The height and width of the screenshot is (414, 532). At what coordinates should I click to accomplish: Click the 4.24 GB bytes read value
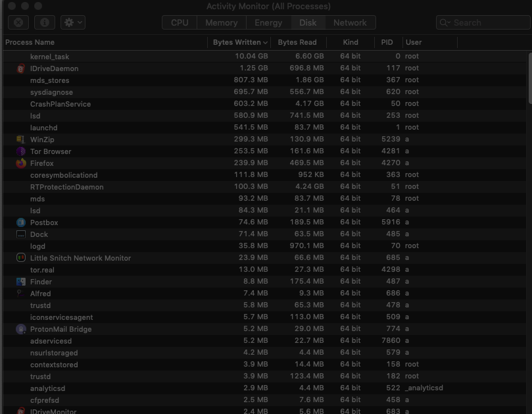310,186
